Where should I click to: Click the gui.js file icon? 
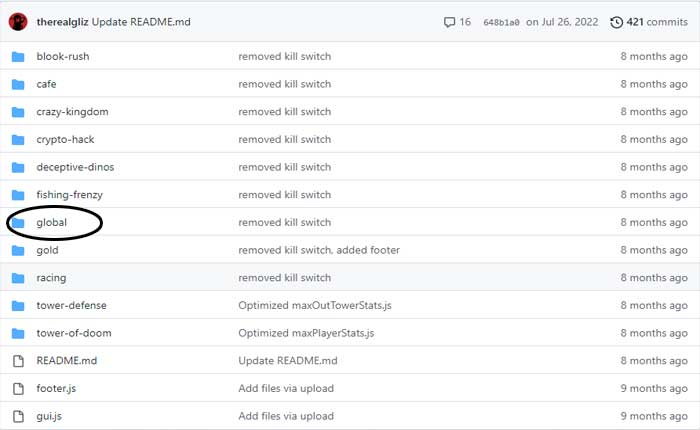tap(17, 416)
